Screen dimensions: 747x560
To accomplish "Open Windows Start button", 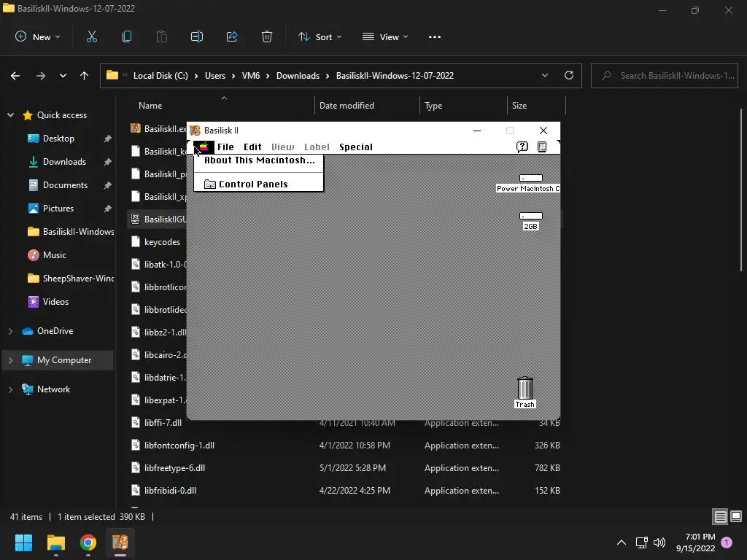I will (23, 542).
